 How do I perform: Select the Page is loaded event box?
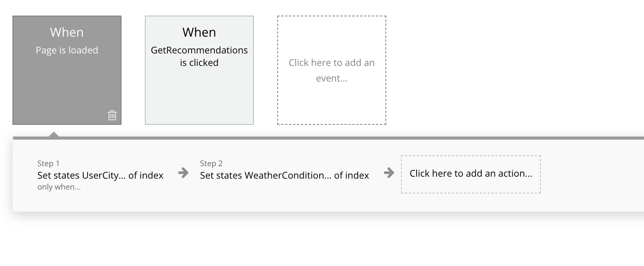click(x=67, y=78)
